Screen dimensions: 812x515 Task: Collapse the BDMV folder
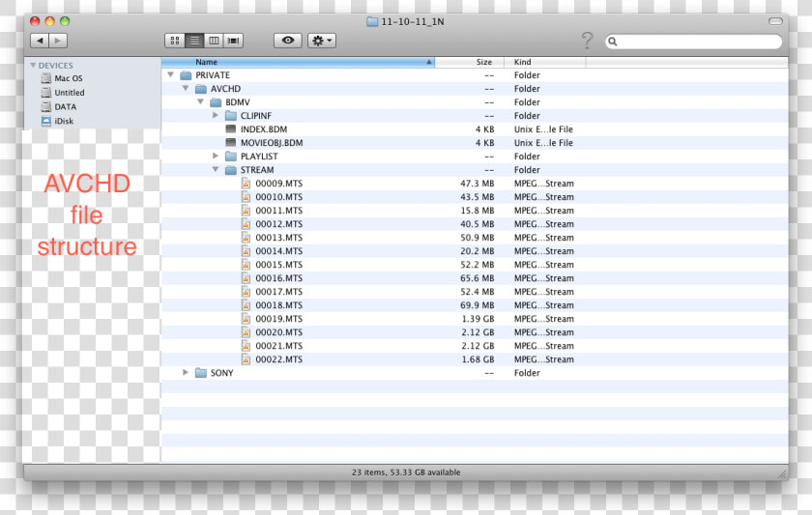pyautogui.click(x=200, y=102)
